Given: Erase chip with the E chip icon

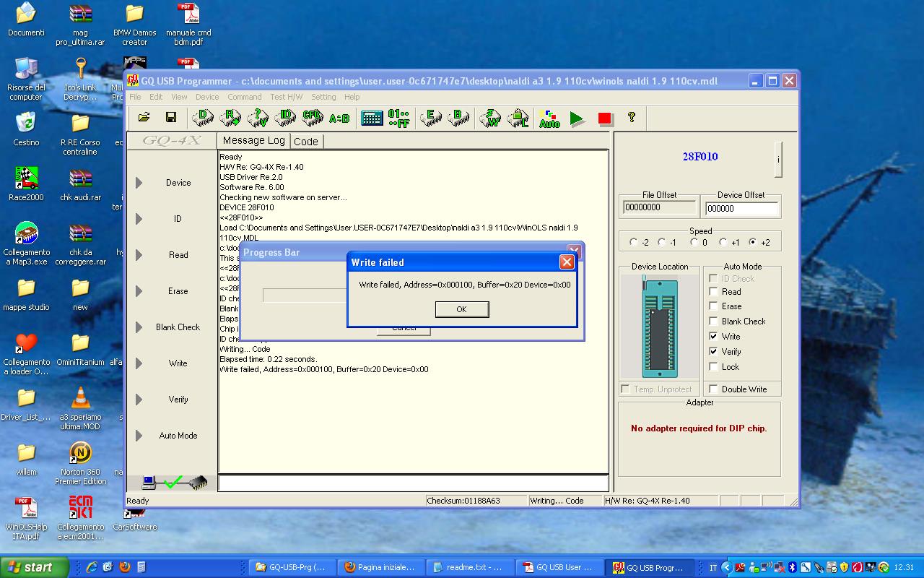Looking at the screenshot, I should tap(431, 118).
